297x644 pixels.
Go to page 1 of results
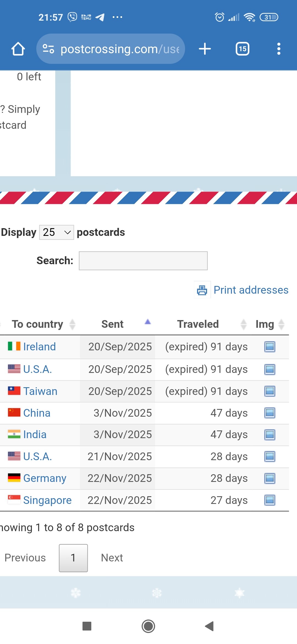pos(73,558)
